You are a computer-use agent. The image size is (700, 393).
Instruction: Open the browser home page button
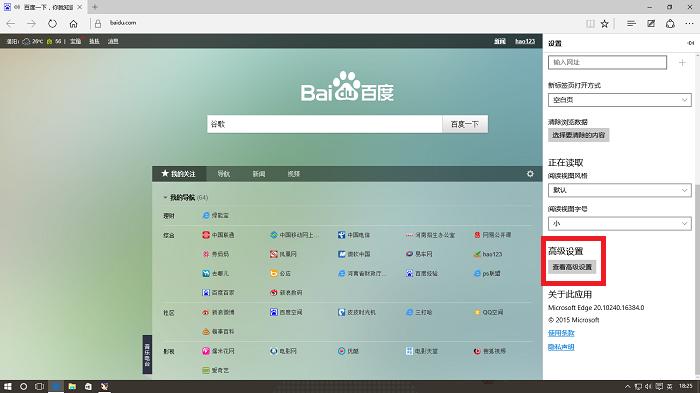(73, 24)
